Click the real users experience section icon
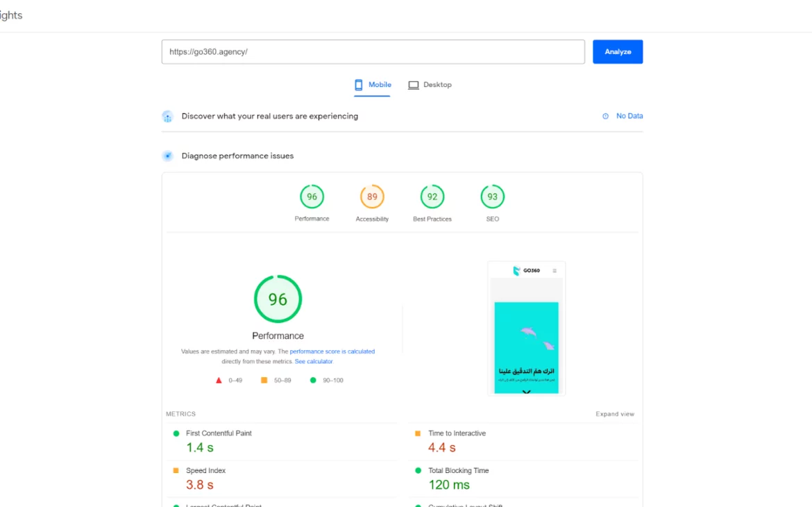Image resolution: width=812 pixels, height=507 pixels. [x=167, y=117]
